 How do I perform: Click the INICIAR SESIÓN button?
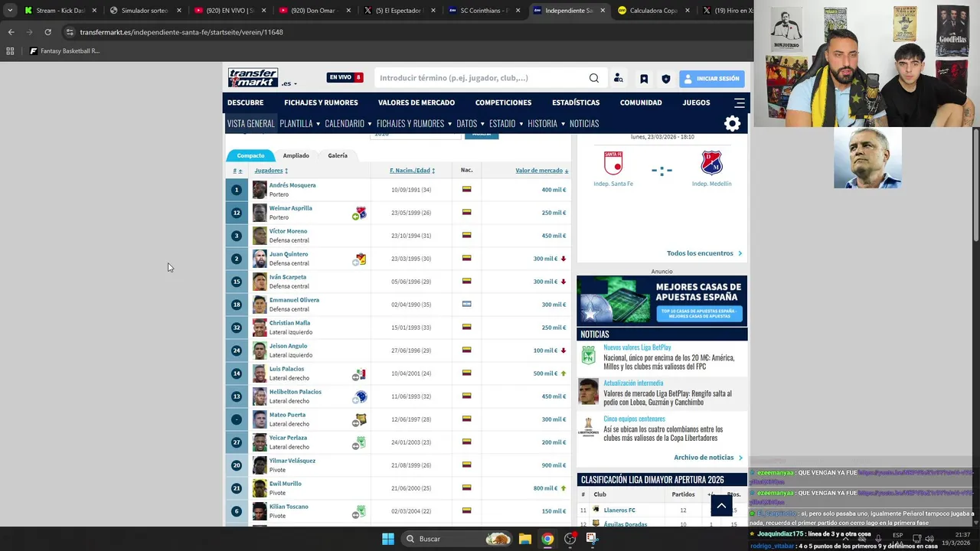pos(711,79)
